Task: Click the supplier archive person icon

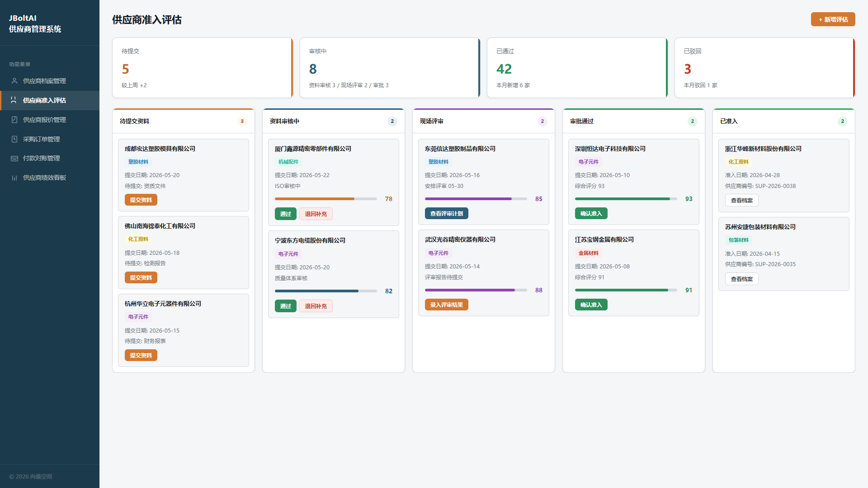Action: click(x=14, y=81)
